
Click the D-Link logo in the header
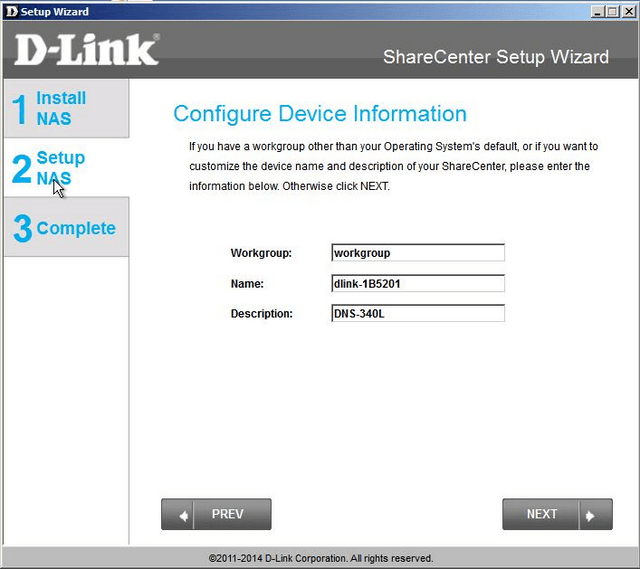(x=87, y=49)
